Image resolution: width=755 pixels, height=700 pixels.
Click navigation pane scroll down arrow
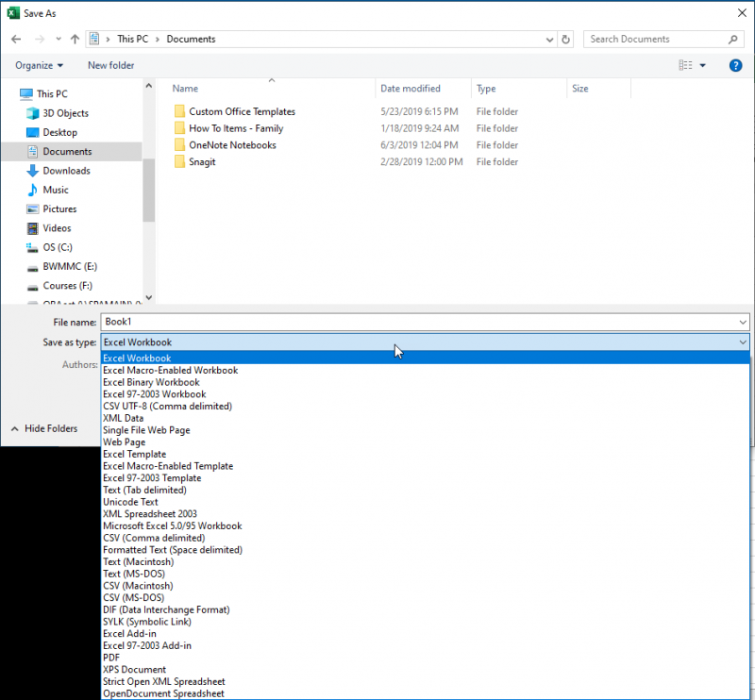pyautogui.click(x=149, y=297)
